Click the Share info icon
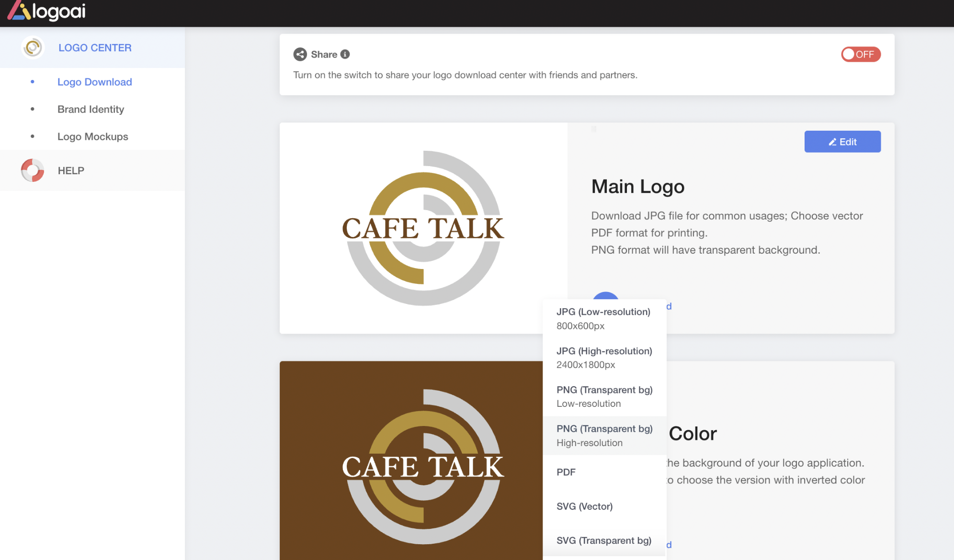Viewport: 954px width, 560px height. pos(345,54)
